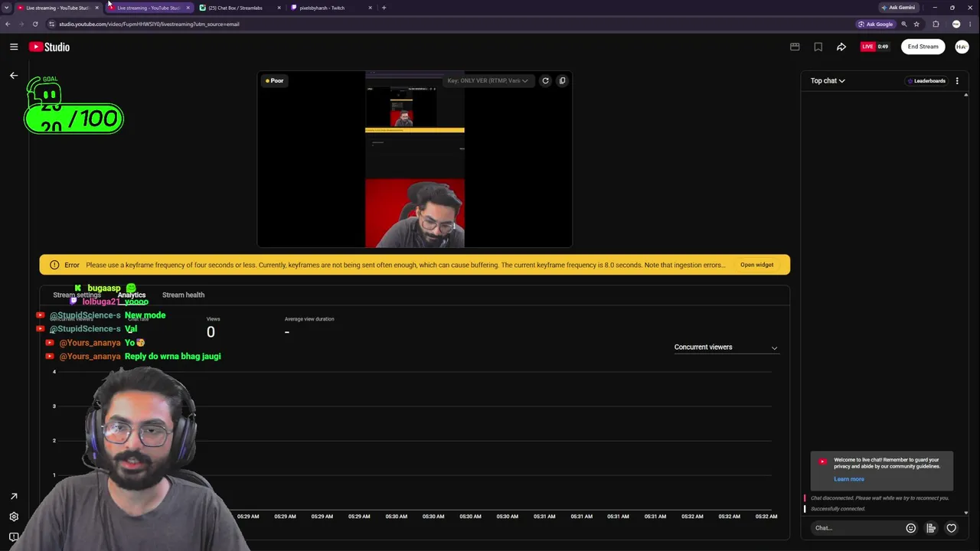980x551 pixels.
Task: Bookmark this page with star icon
Action: pyautogui.click(x=916, y=24)
